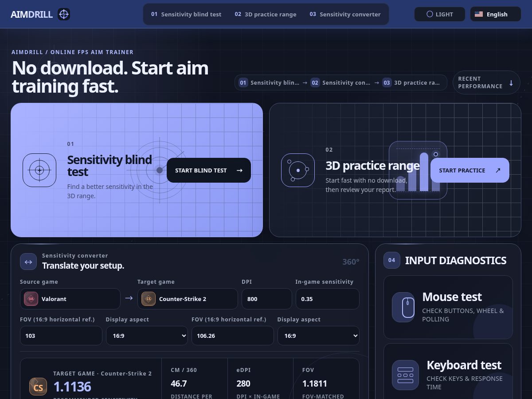Image resolution: width=532 pixels, height=399 pixels.
Task: Click the AimDrill crosshair logo icon
Action: [64, 14]
